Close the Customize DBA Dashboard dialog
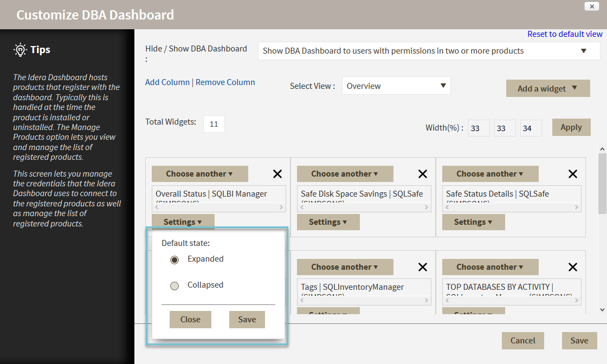This screenshot has width=607, height=364. point(591,6)
